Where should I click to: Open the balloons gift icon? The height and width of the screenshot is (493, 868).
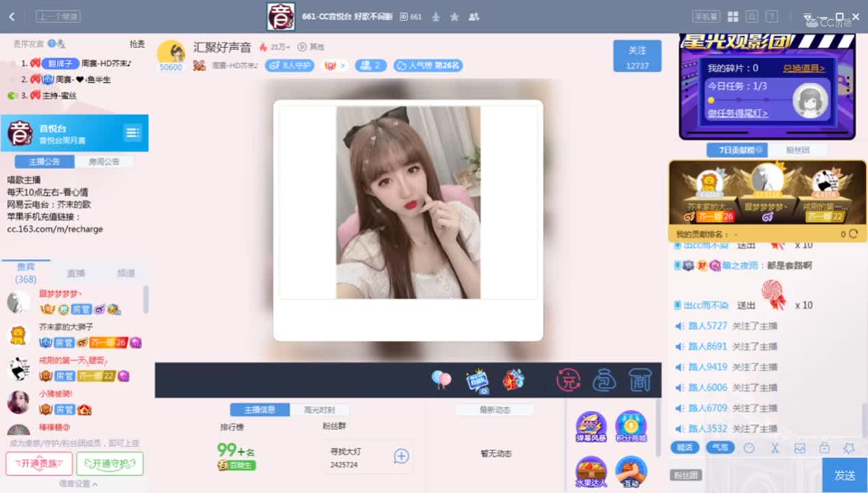(442, 379)
